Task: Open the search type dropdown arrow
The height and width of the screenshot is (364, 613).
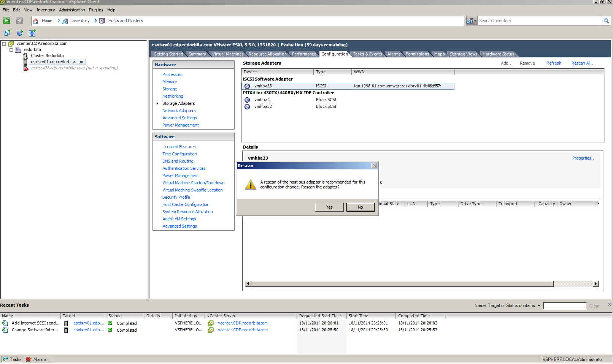Action: 475,21
